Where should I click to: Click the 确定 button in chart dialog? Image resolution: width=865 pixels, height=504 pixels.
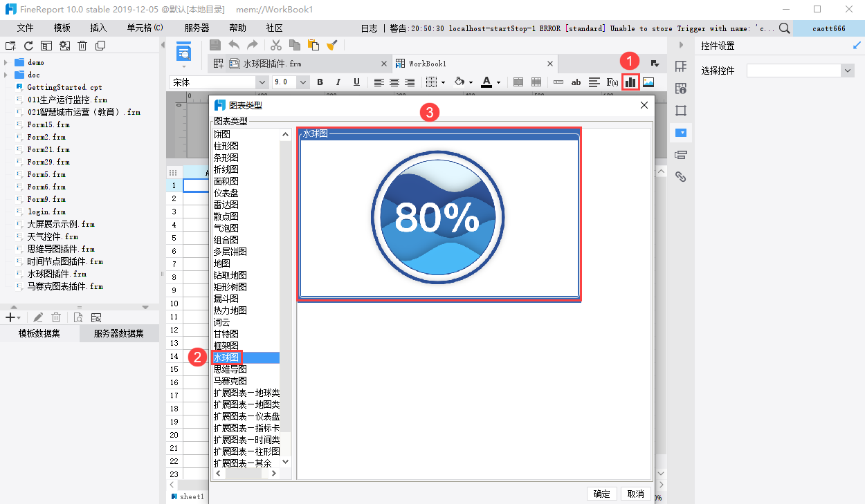(x=602, y=494)
